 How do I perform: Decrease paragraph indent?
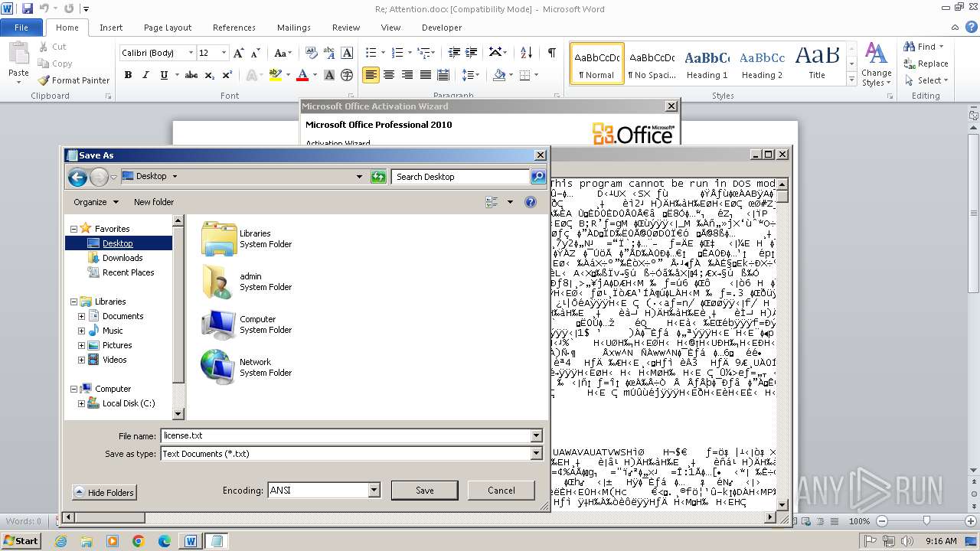(x=454, y=53)
